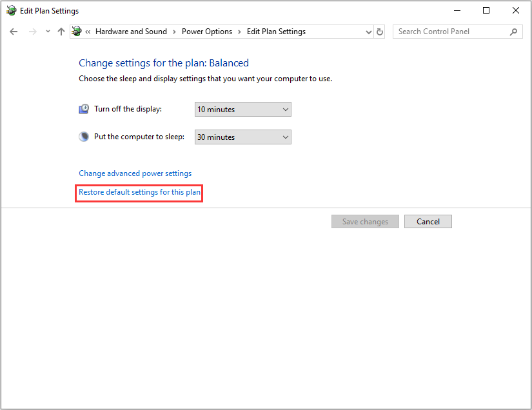Click the forward navigation arrow
Viewport: 532px width, 410px height.
click(33, 32)
